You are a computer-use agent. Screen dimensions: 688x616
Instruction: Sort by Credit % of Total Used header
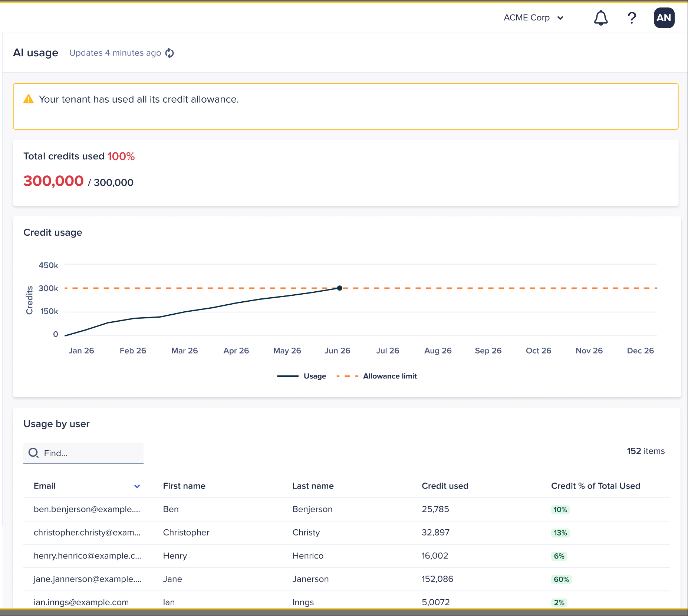point(596,486)
